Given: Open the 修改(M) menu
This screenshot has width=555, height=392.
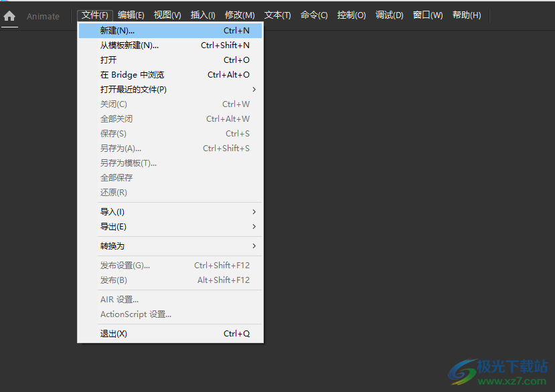Looking at the screenshot, I should tap(240, 15).
